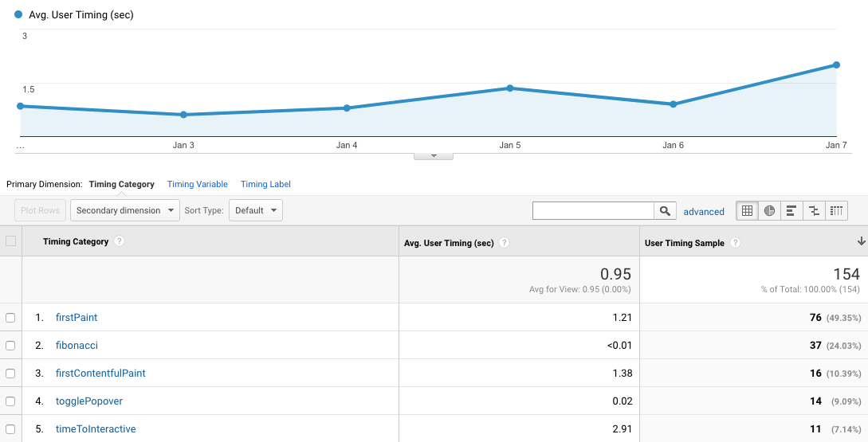Viewport: 868px width, 442px height.
Task: Focus the table search input field
Action: [x=594, y=211]
